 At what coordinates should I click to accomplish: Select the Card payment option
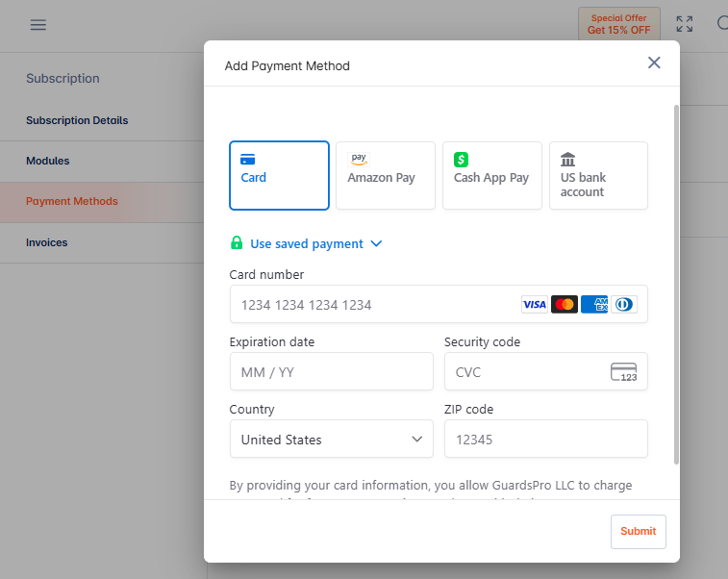pos(279,175)
